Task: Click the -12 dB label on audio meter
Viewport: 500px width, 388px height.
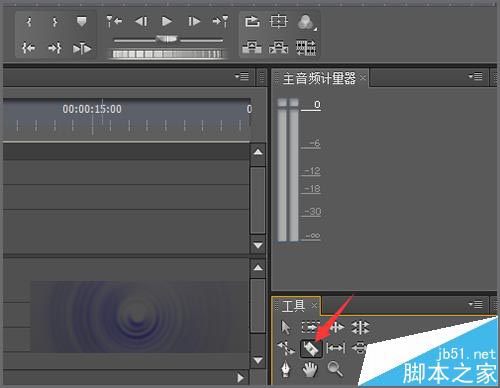Action: click(312, 171)
